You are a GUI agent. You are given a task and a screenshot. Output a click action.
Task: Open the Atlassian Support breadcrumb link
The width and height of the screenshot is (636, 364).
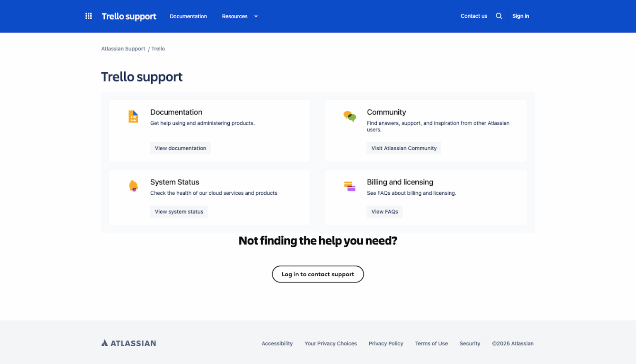tap(123, 48)
